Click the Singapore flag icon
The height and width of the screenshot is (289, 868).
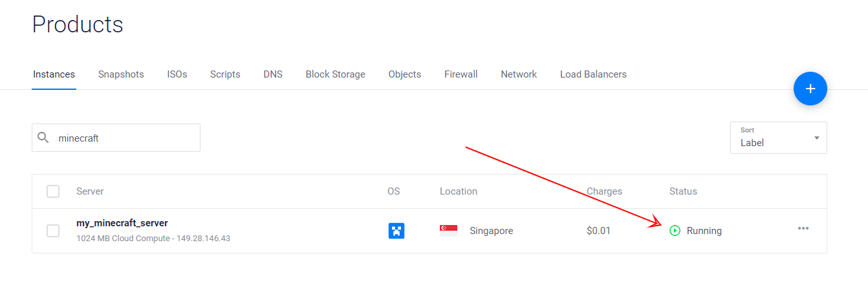(x=448, y=231)
